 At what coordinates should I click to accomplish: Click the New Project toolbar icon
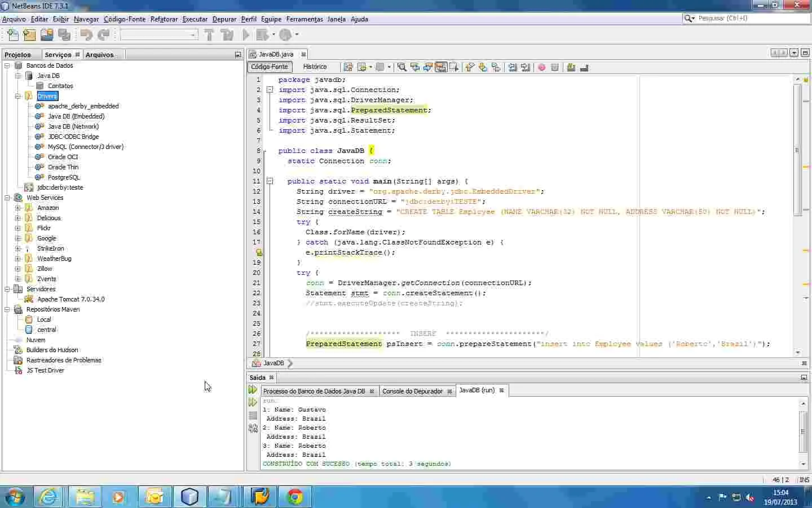[x=29, y=35]
